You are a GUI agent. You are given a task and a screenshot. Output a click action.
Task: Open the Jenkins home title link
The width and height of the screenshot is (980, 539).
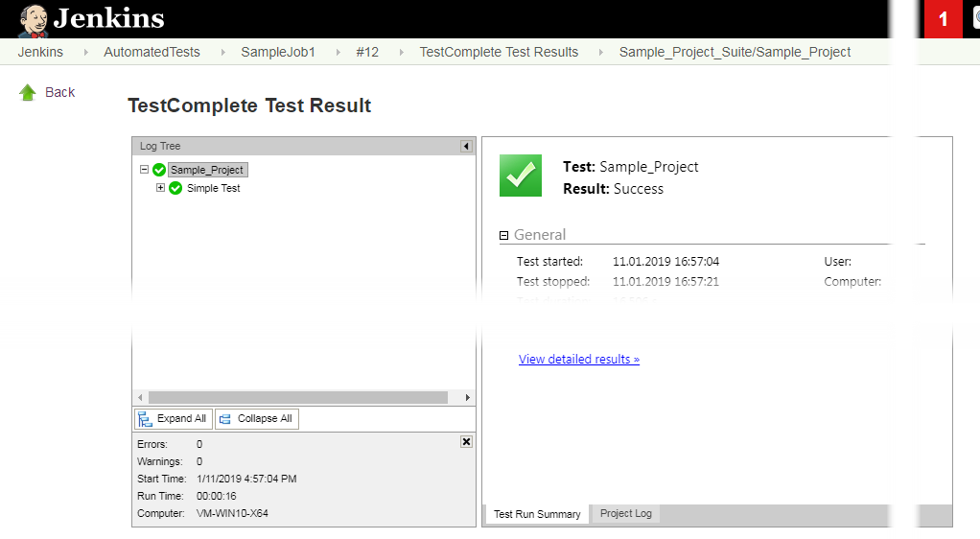[108, 18]
